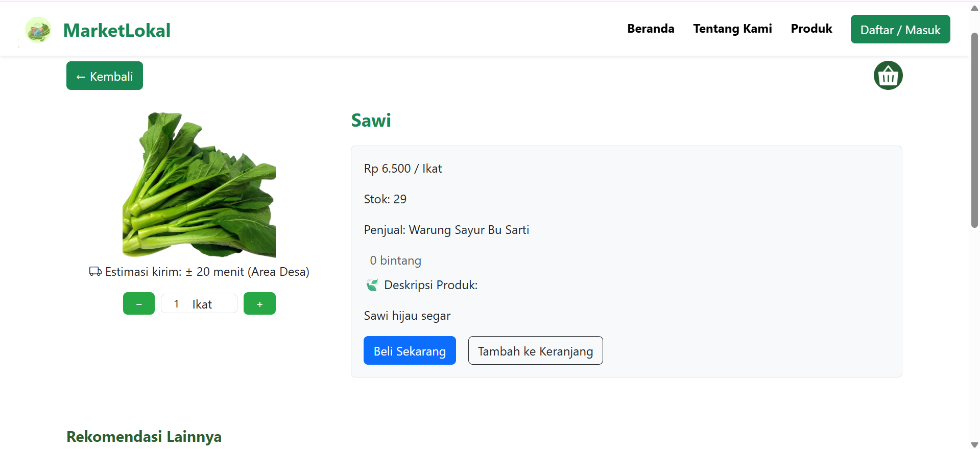Click the delivery truck icon
The height and width of the screenshot is (449, 980).
[x=95, y=271]
